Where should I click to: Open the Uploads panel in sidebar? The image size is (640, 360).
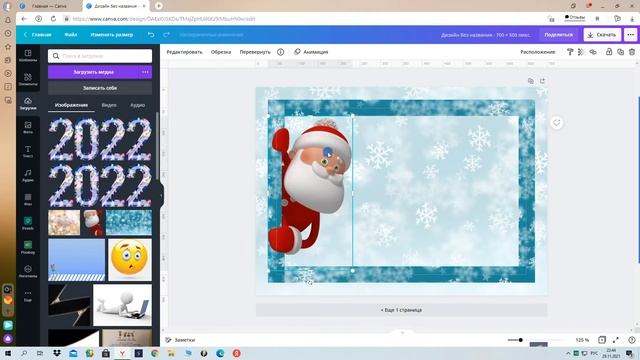(x=28, y=104)
